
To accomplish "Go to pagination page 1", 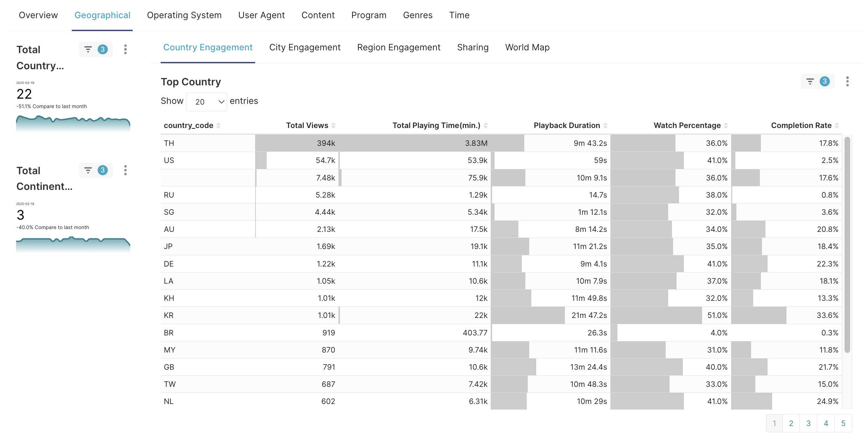I will tap(774, 423).
